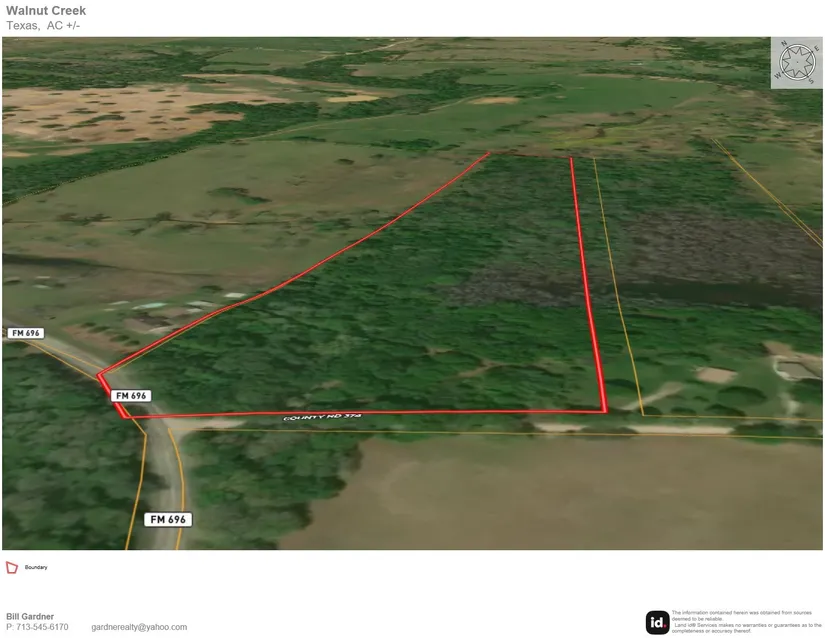
Task: Click the Bill Gardner contact name
Action: pos(30,616)
